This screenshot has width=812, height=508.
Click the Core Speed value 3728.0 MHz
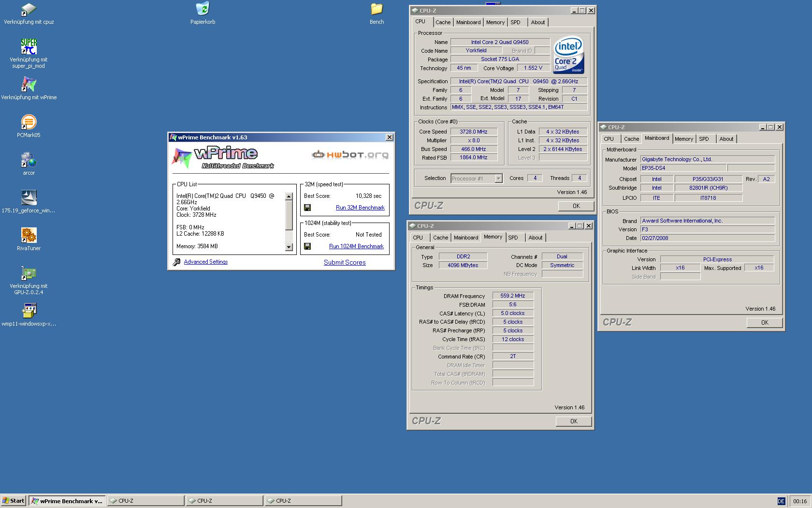click(474, 132)
